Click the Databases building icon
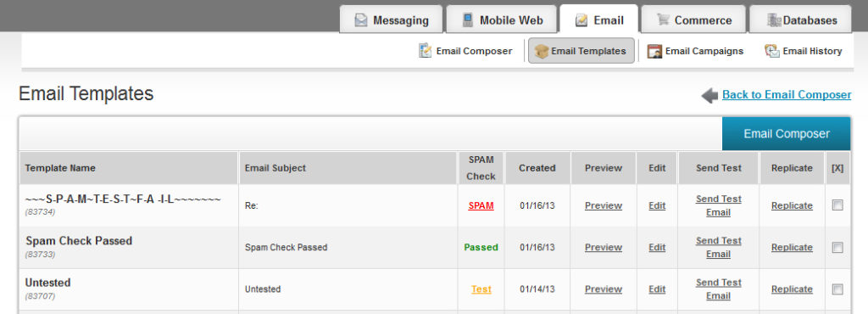Screen dimensions: 868x314 (x=774, y=20)
